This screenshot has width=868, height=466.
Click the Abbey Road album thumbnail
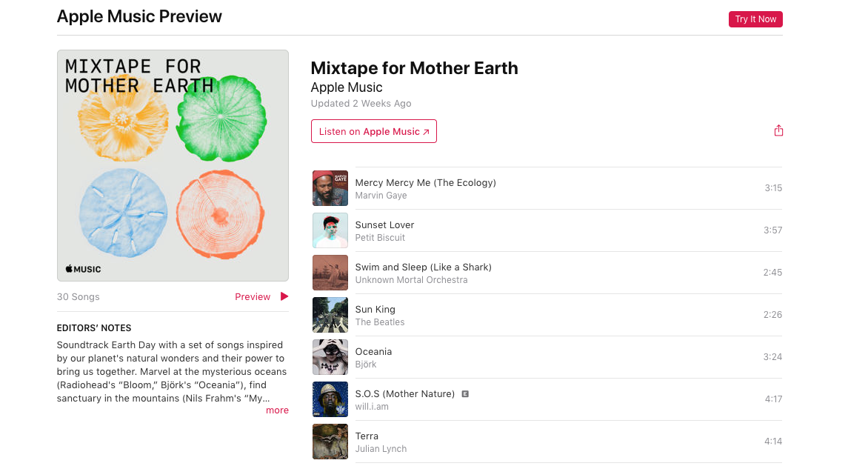coord(330,315)
